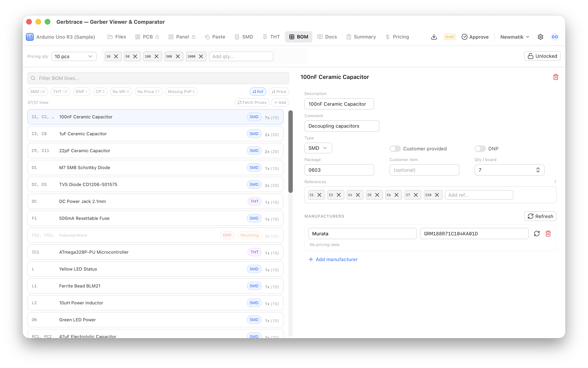This screenshot has height=368, width=588.
Task: Remove the 10 quantity chip
Action: [x=116, y=56]
